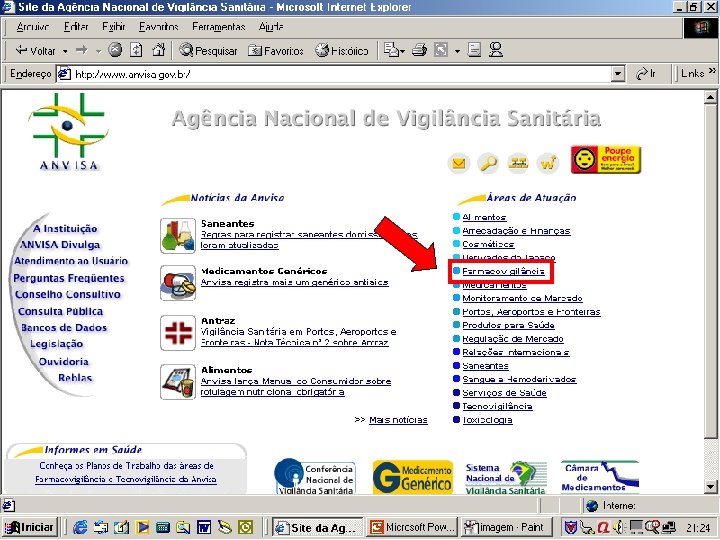Click the yellow magnifier search icon
Image resolution: width=720 pixels, height=540 pixels.
tap(488, 163)
